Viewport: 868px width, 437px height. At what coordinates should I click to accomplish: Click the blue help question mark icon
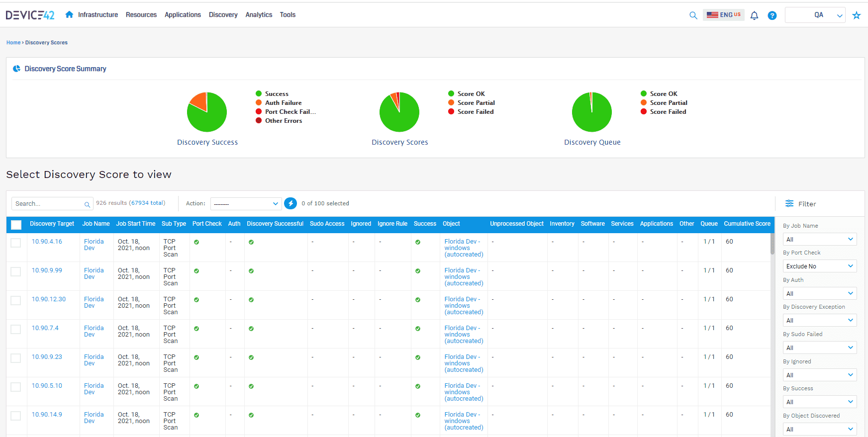[x=772, y=15]
